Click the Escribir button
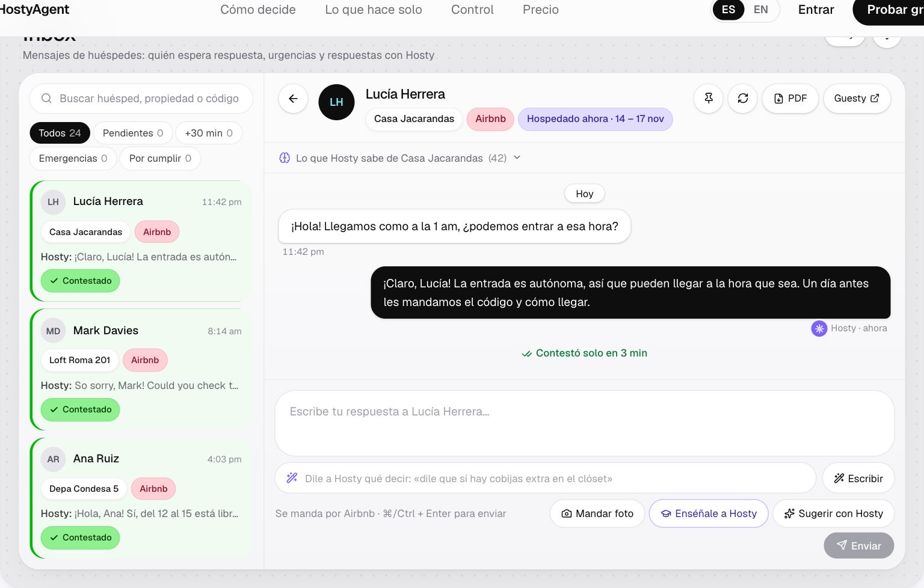 (858, 479)
